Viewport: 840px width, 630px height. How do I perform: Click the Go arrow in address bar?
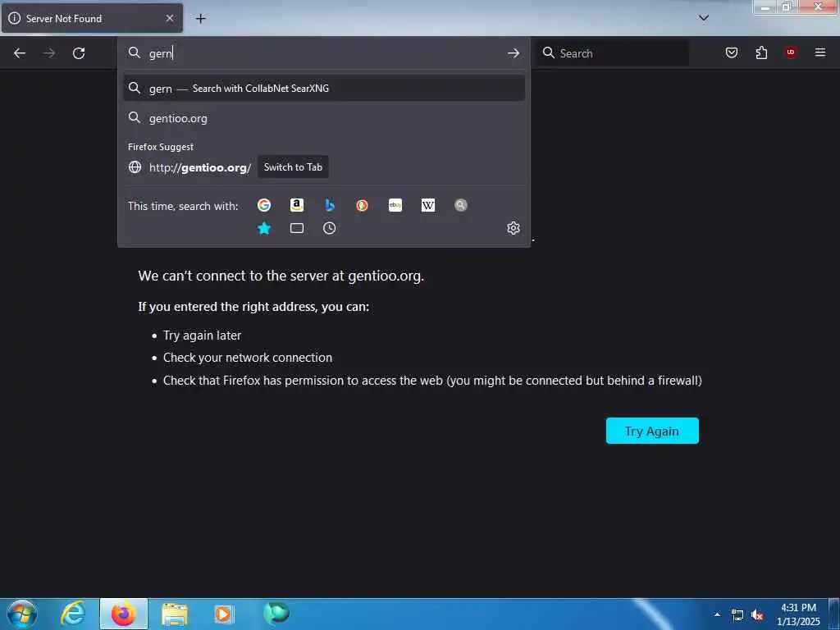(x=514, y=53)
